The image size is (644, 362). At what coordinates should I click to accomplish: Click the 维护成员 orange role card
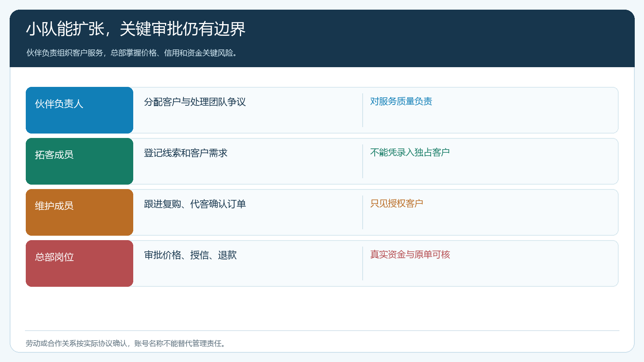79,212
